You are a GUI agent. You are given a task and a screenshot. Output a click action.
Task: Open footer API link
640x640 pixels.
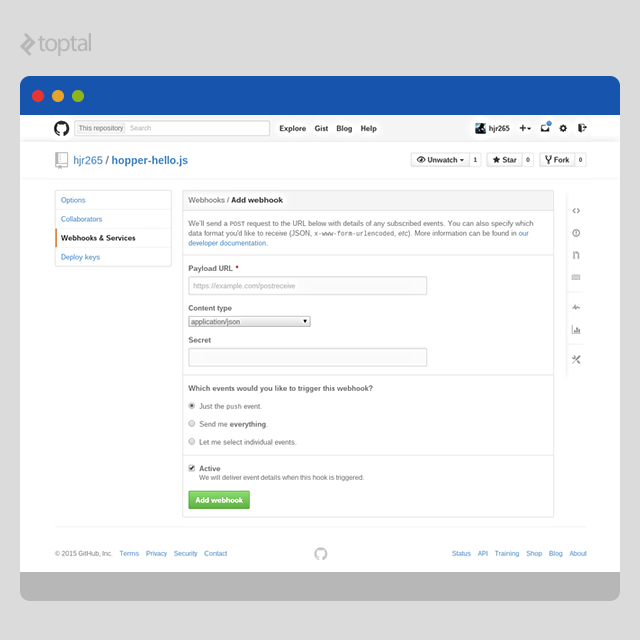tap(483, 553)
